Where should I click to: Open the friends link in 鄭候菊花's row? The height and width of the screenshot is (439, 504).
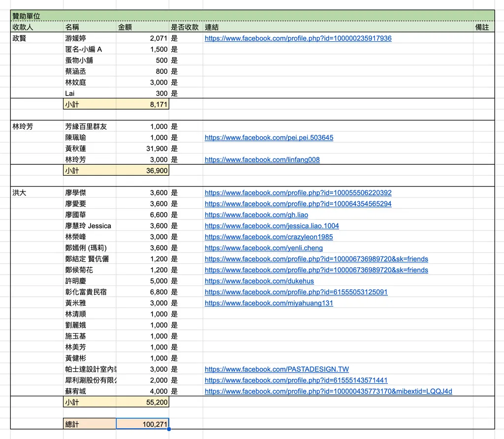316,270
